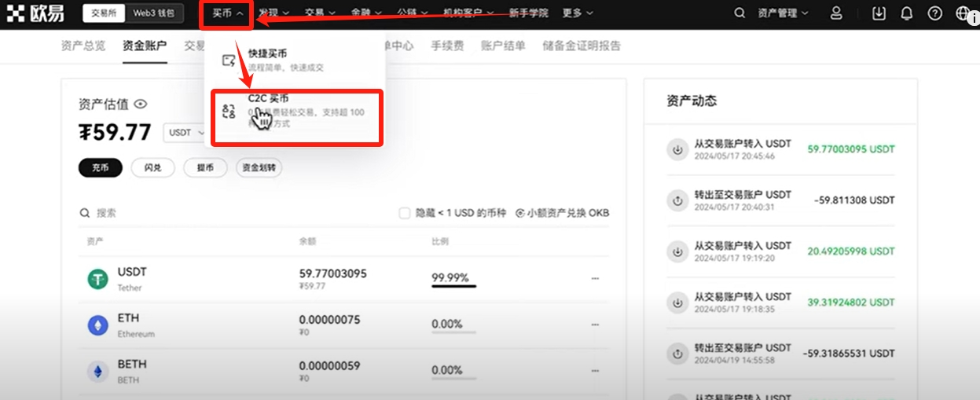Image resolution: width=980 pixels, height=400 pixels.
Task: Open the help question mark icon
Action: 934,13
